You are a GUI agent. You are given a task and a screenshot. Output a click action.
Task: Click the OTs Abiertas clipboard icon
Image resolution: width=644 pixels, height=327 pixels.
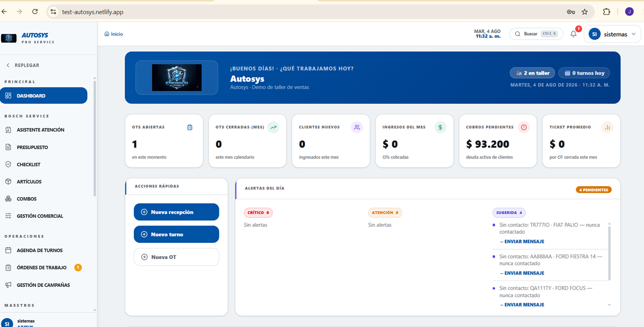click(x=190, y=127)
